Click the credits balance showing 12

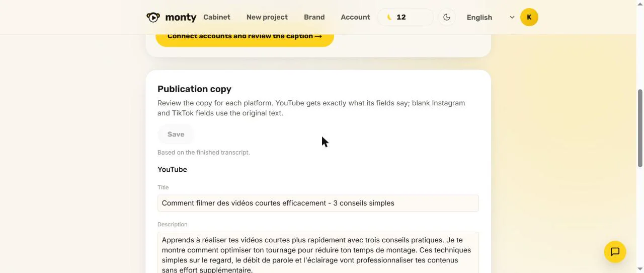point(406,17)
